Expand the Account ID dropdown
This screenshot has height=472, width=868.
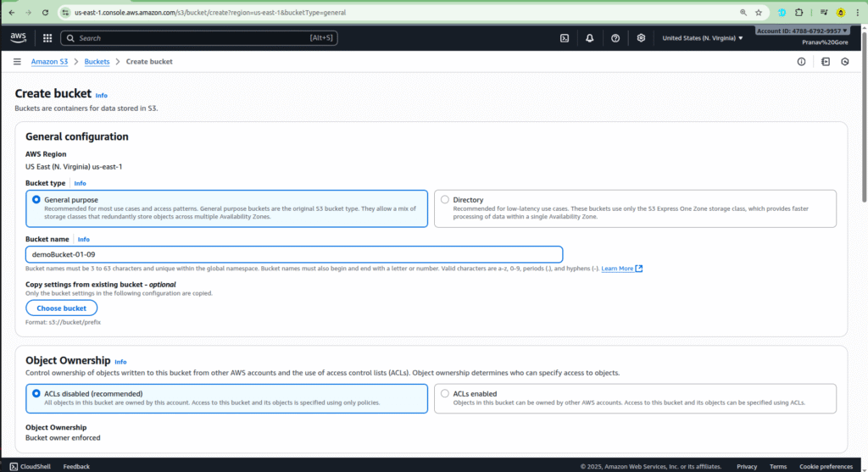(x=802, y=31)
